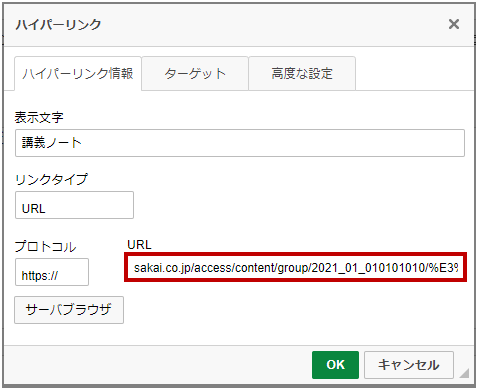
Task: Click the URL label above the address field
Action: coord(139,245)
